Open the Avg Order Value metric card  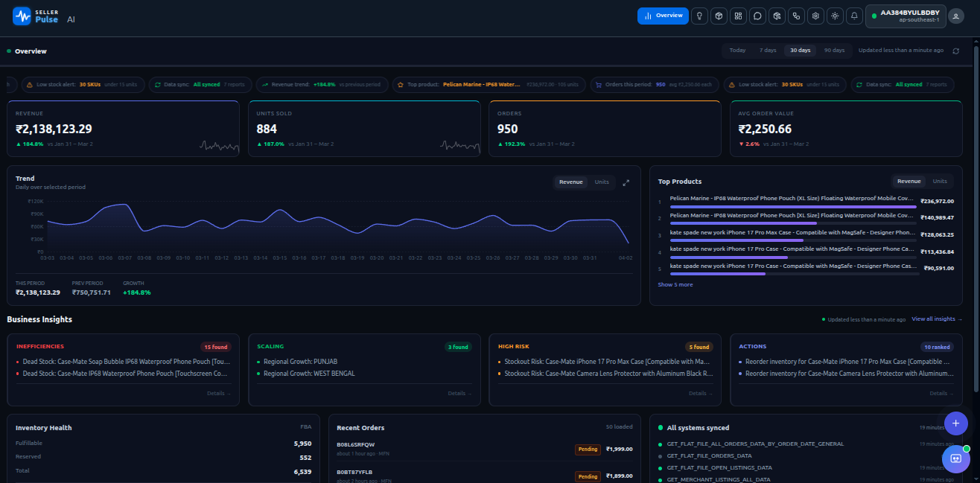click(846, 129)
